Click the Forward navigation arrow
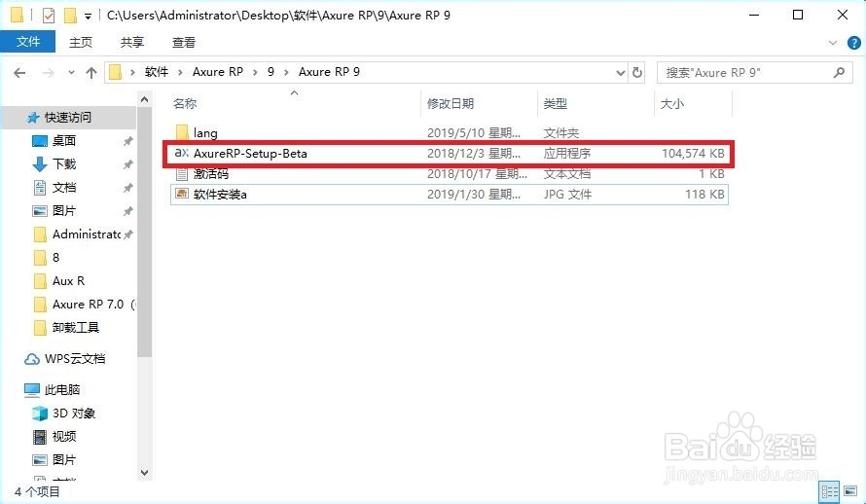Screen dimensions: 866x504 (48, 72)
